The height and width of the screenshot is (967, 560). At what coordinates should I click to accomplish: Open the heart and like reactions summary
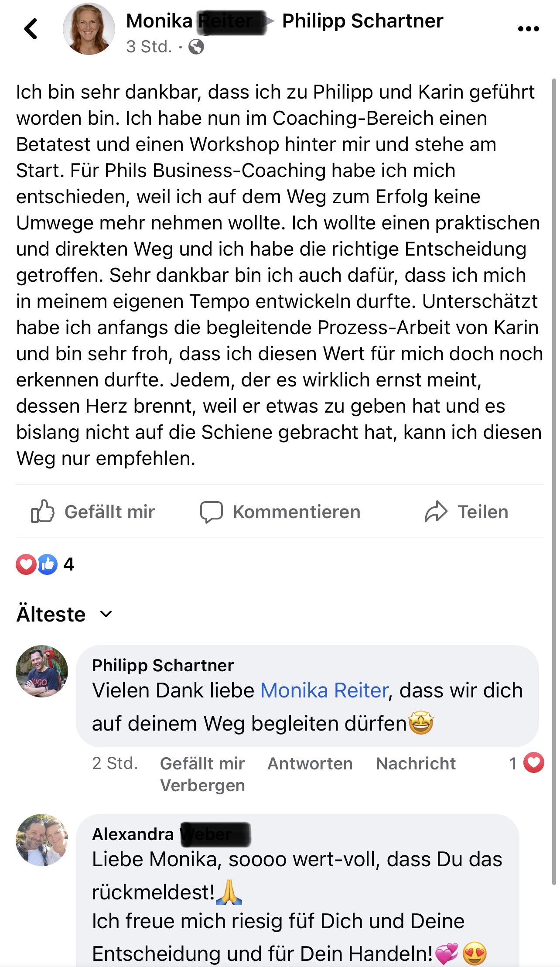45,564
